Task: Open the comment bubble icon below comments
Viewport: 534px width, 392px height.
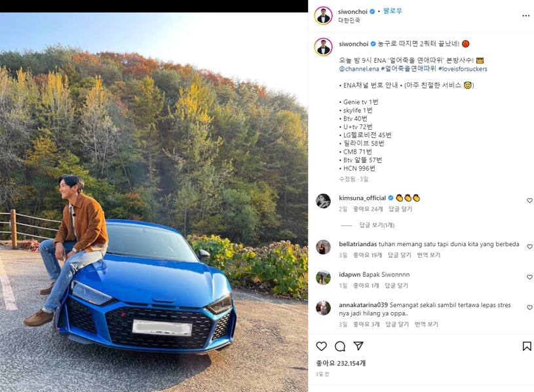Action: 340,346
